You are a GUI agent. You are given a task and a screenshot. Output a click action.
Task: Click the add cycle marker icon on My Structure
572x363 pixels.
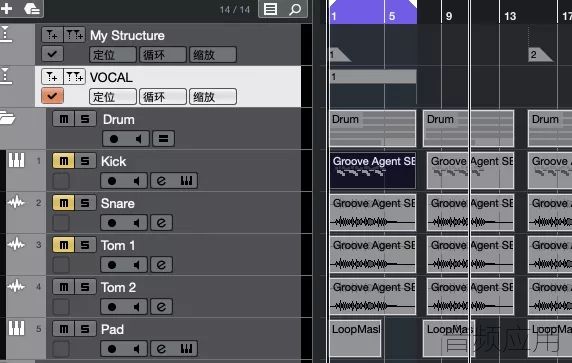[75, 35]
